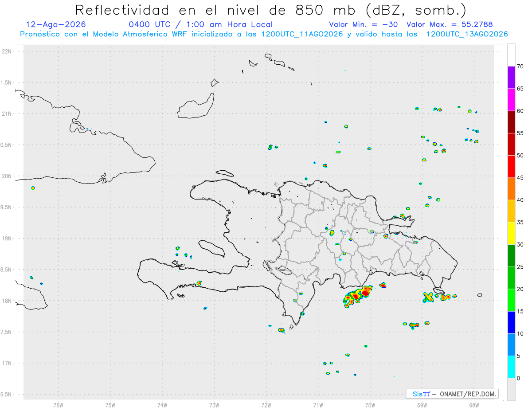Click the '19N' latitude label
532x411 pixels.
8,238
